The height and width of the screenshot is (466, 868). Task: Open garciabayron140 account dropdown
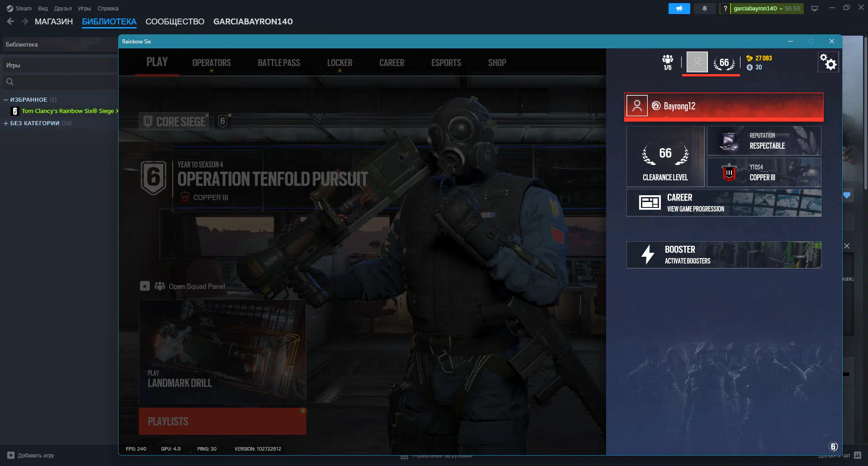tap(758, 9)
